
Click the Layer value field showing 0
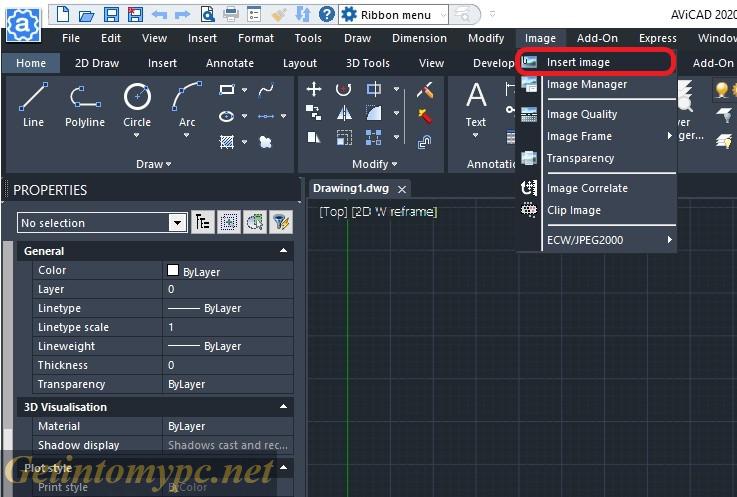(x=228, y=289)
